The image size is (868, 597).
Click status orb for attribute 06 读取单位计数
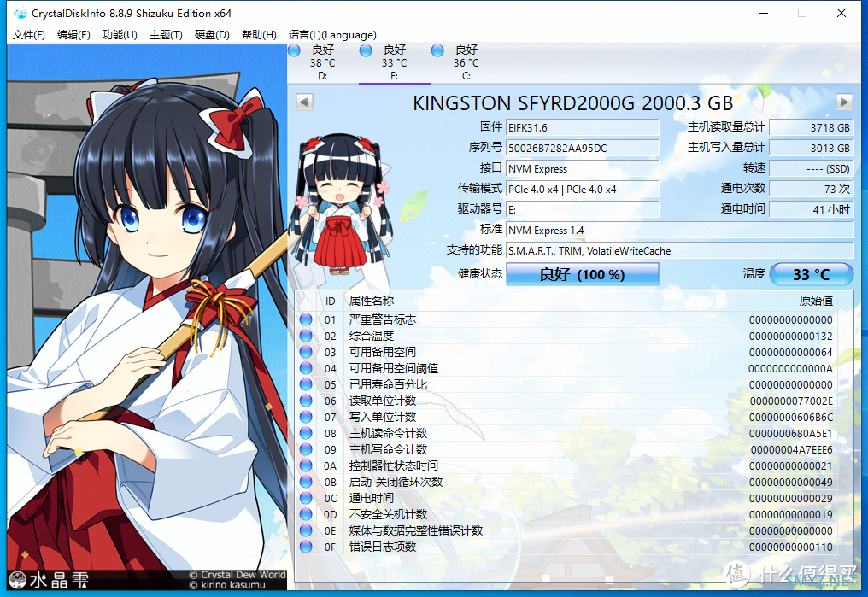click(x=306, y=401)
